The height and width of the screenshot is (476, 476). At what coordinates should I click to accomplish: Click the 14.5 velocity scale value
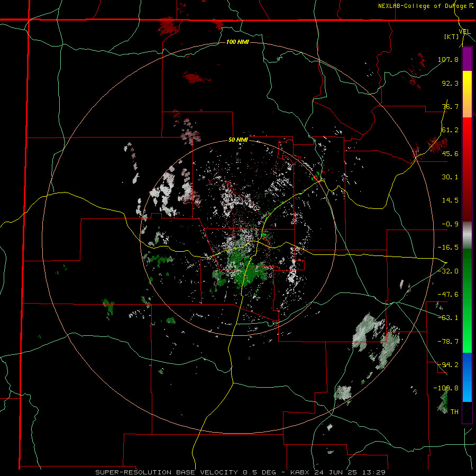pos(450,200)
